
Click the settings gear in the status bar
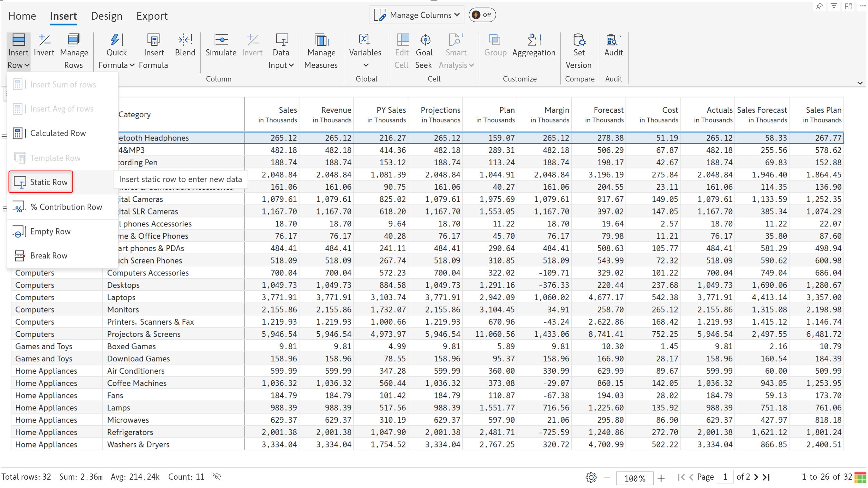click(591, 477)
